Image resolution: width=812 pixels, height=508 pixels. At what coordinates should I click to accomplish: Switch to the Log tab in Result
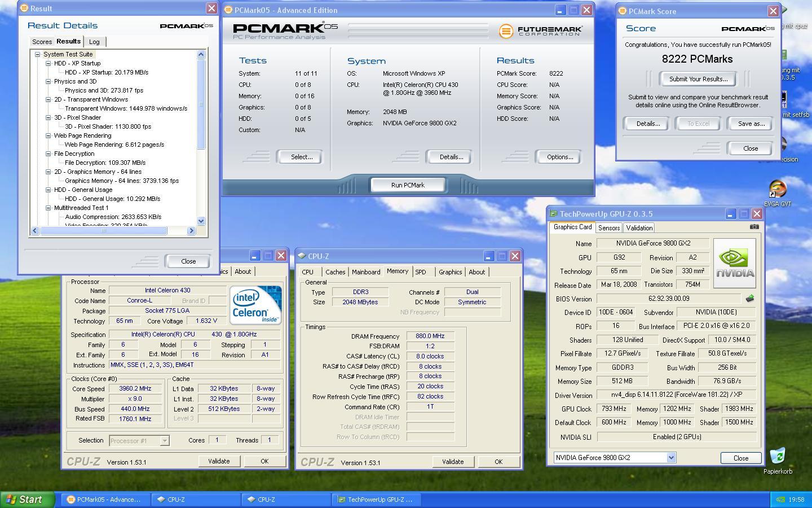94,42
